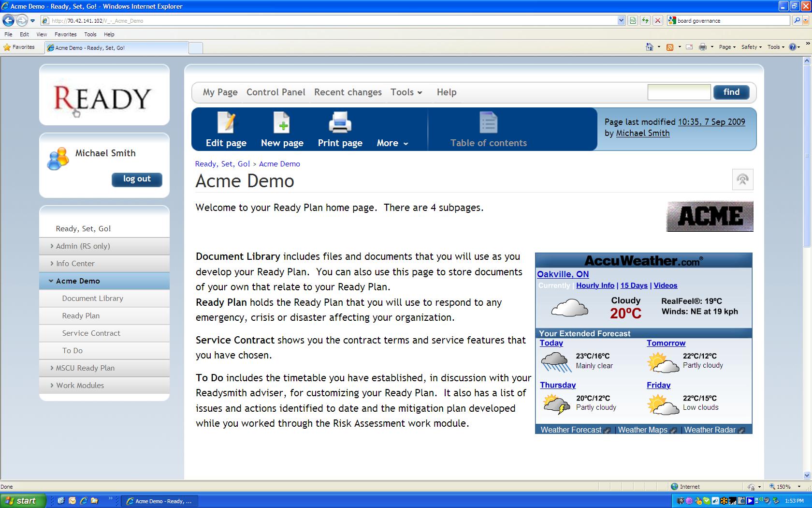This screenshot has height=508, width=812.
Task: Click the browser Back arrow button
Action: point(8,20)
